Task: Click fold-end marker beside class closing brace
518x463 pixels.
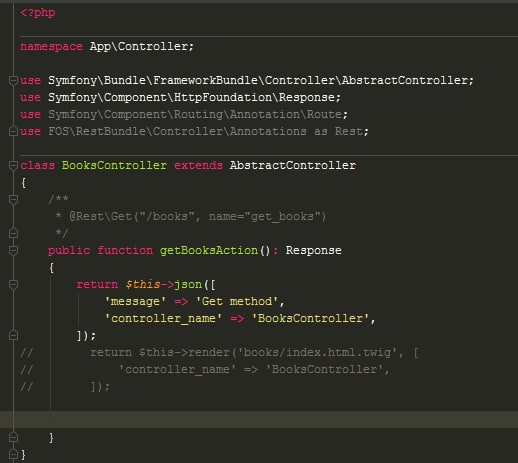Action: [13, 454]
